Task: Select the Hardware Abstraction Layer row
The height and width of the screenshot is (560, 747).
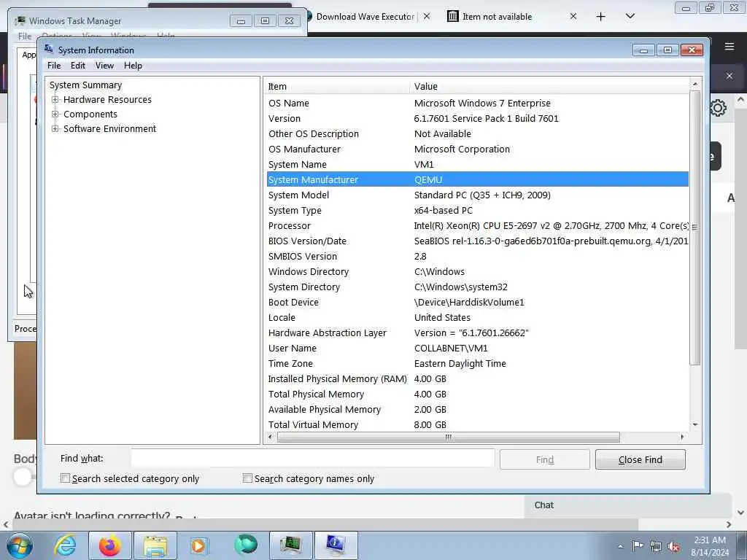Action: tap(478, 332)
